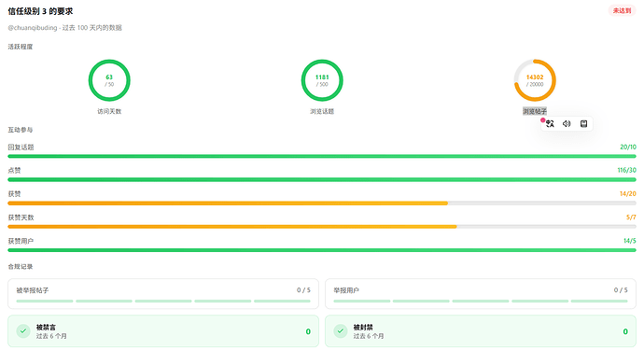Click the orange 浏览帖子 progress ring
Image resolution: width=644 pixels, height=351 pixels.
point(535,80)
